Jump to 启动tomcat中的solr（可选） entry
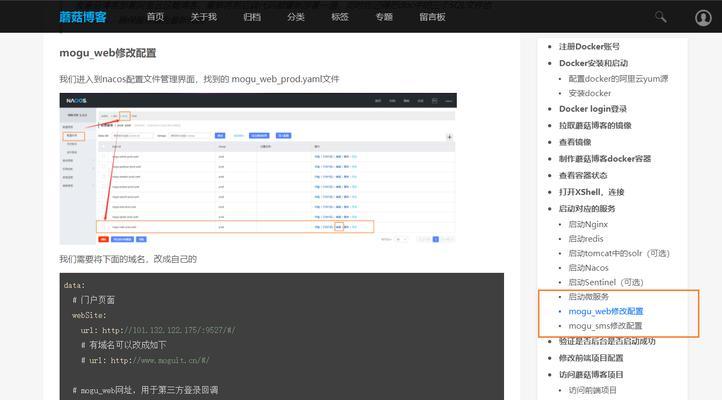 coord(619,253)
